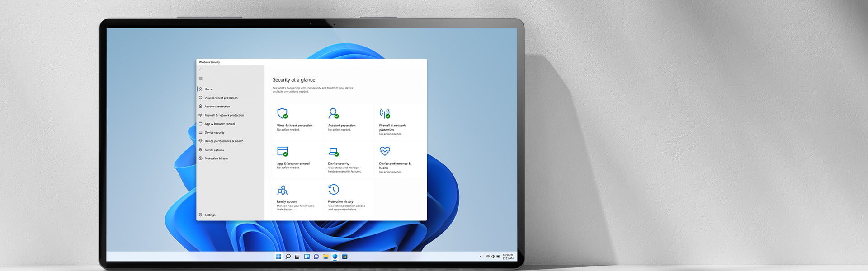Select Firewall & network protection in sidebar
Screen dimensions: 868x271
tap(231, 115)
